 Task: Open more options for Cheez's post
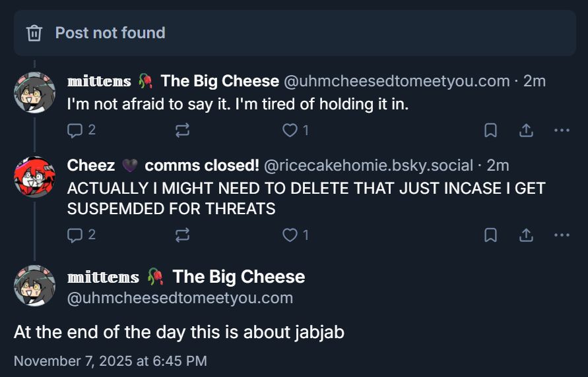[x=562, y=235]
